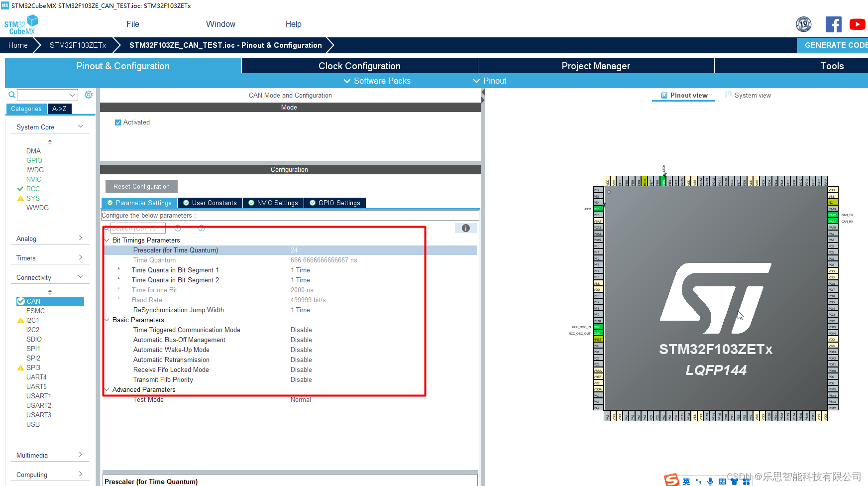Open the YouTube icon link

(858, 24)
